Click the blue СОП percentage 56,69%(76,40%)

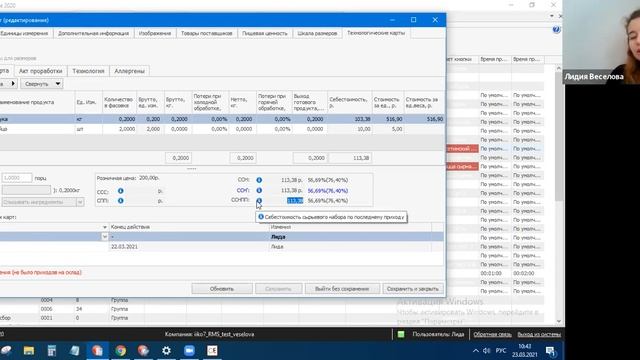point(328,190)
